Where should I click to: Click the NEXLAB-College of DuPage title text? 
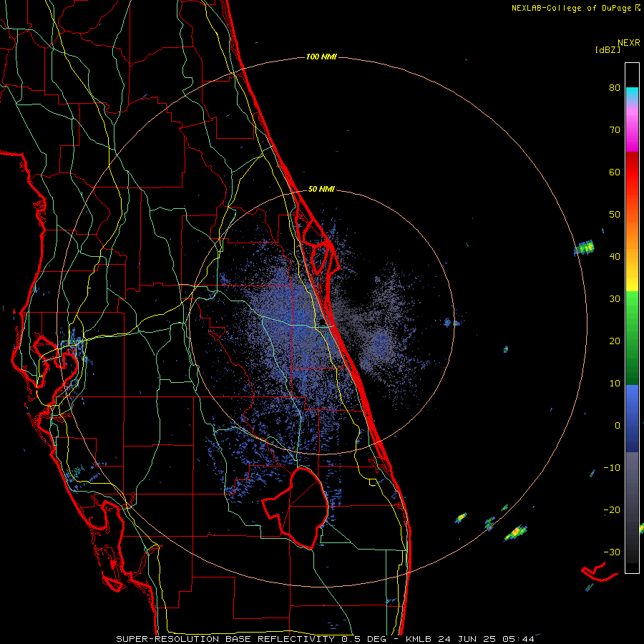pos(571,8)
